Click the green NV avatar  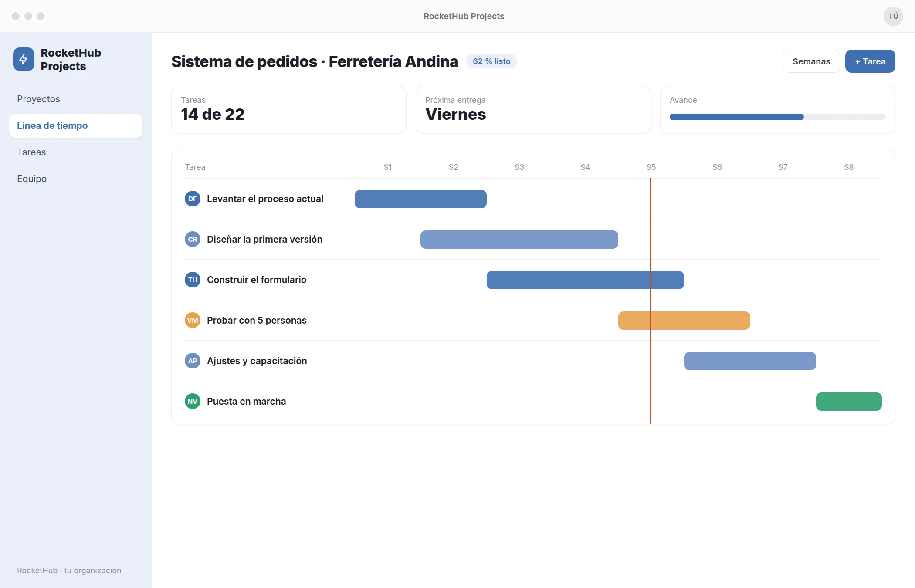tap(193, 401)
